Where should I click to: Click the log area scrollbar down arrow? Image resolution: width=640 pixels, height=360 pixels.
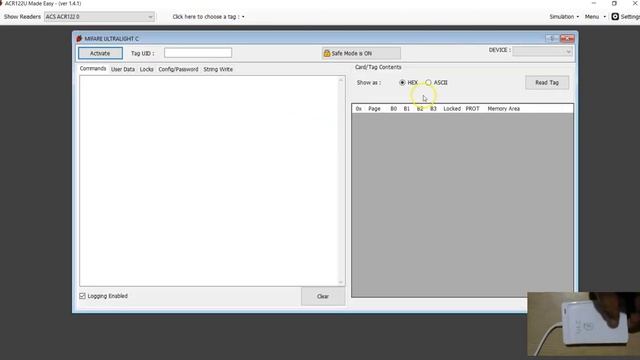tap(341, 282)
